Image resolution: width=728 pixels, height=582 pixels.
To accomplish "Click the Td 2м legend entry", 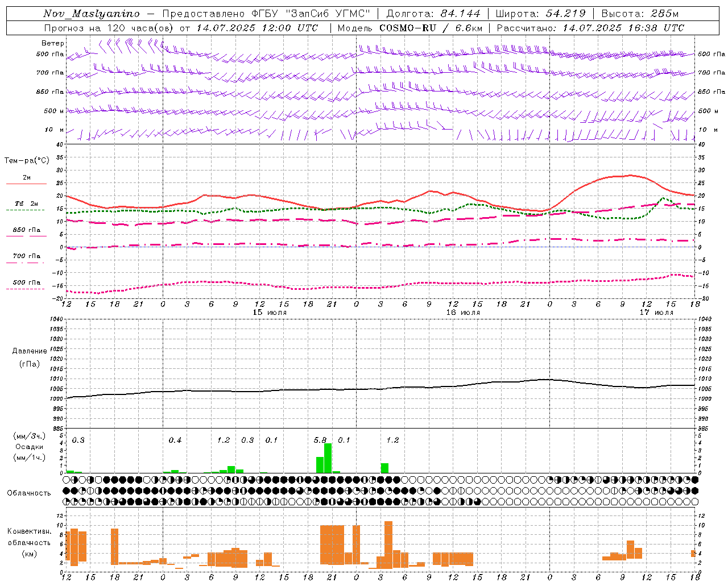I will point(26,203).
